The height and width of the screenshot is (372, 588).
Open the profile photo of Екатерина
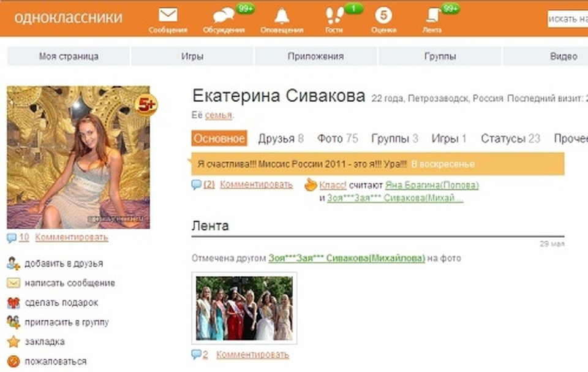(x=78, y=158)
